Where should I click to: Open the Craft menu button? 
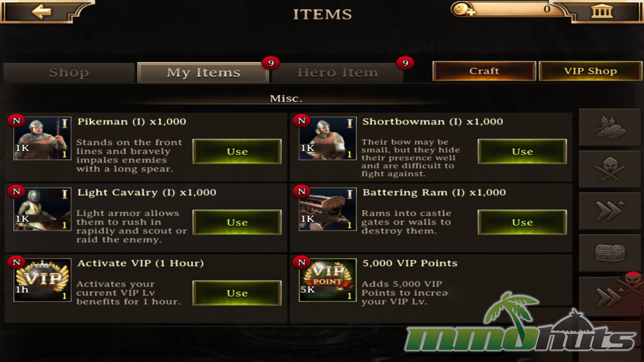[484, 71]
